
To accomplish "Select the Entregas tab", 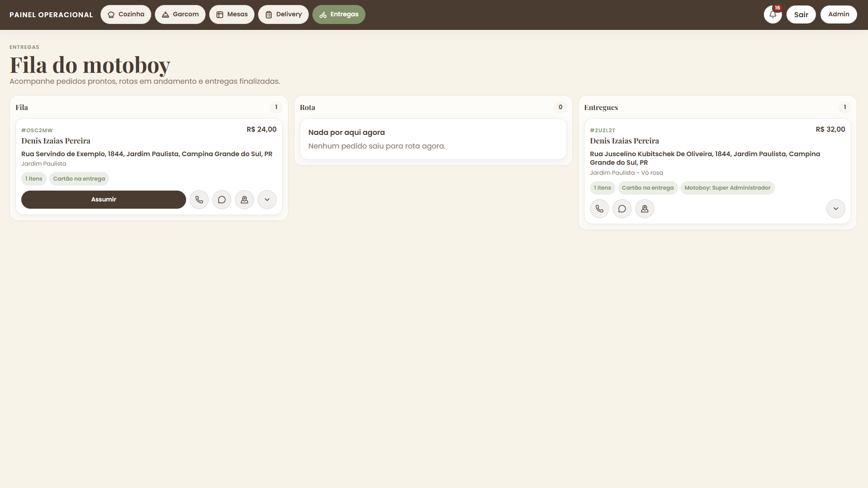I will (x=339, y=14).
